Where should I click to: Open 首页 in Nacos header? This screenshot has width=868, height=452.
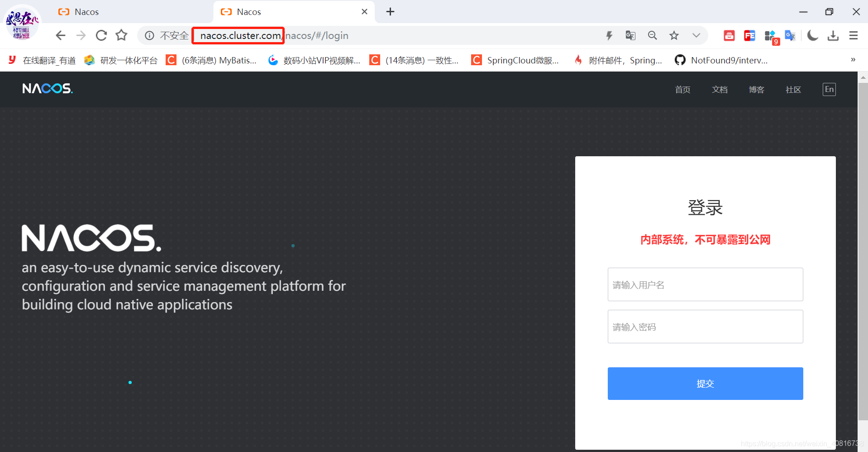682,90
